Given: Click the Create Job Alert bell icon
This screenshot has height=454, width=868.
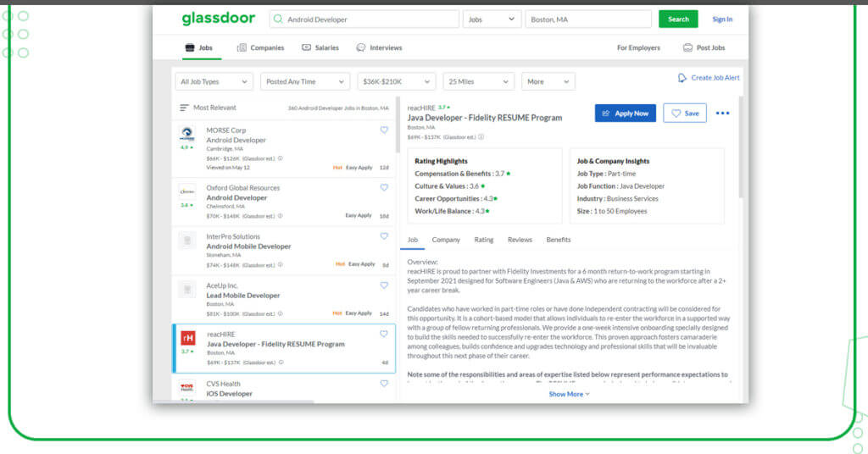Looking at the screenshot, I should [682, 78].
